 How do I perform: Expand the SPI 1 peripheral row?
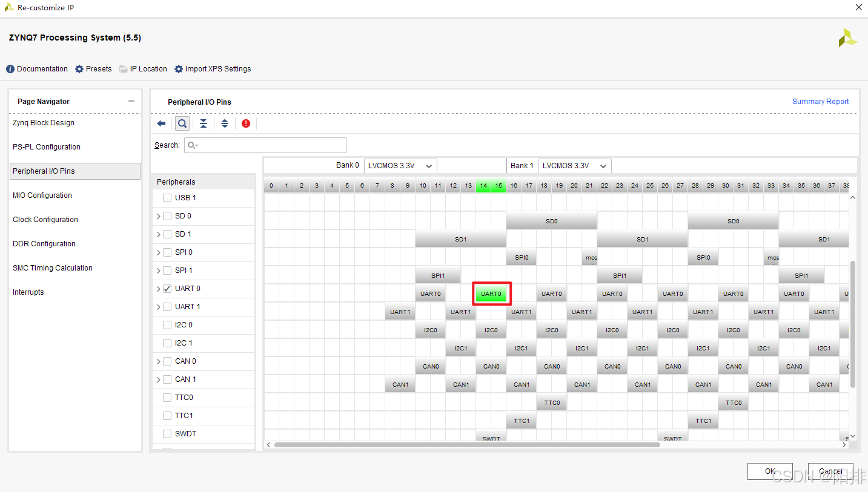[159, 271]
